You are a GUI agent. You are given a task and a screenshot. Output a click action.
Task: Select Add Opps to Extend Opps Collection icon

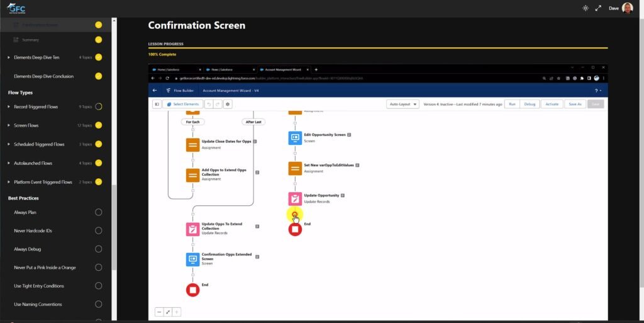(192, 175)
